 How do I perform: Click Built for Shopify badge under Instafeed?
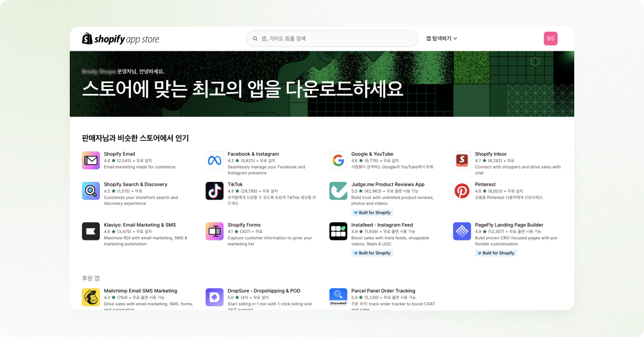(372, 253)
